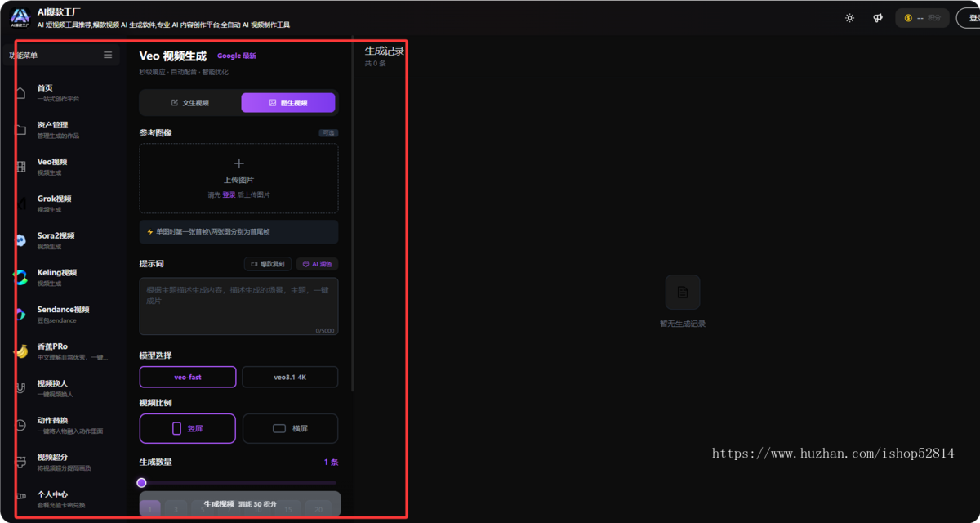Click the clock icon beside 动作替换

20,425
